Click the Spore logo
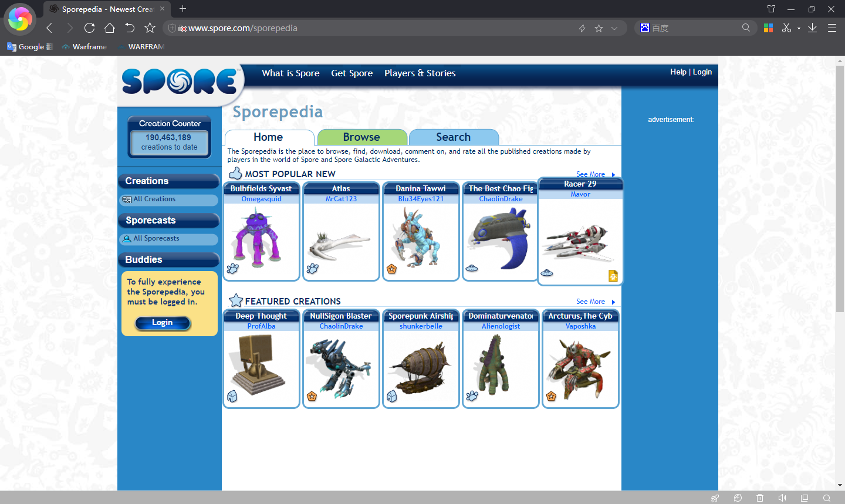This screenshot has width=845, height=504. tap(180, 81)
